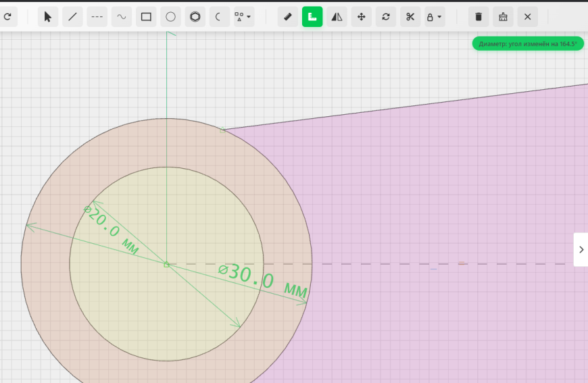
Task: Click the small red marker on dashed line
Action: [461, 263]
